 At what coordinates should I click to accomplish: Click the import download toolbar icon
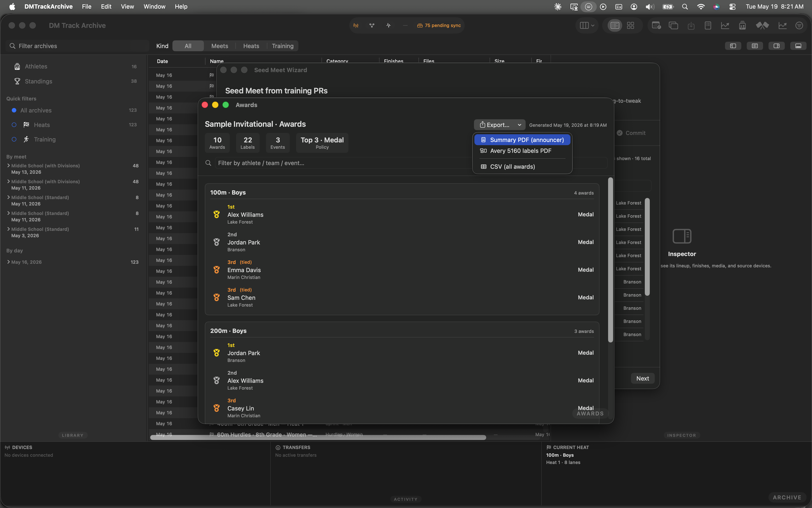coord(691,26)
